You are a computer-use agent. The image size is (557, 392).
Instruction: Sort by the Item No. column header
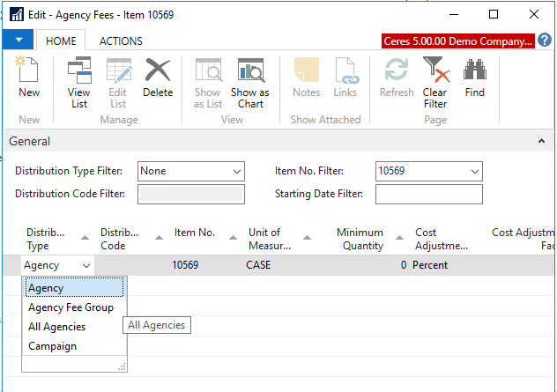pos(195,233)
